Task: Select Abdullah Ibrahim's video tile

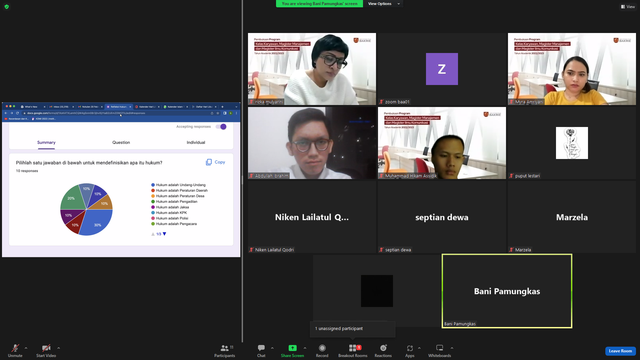Action: 312,143
